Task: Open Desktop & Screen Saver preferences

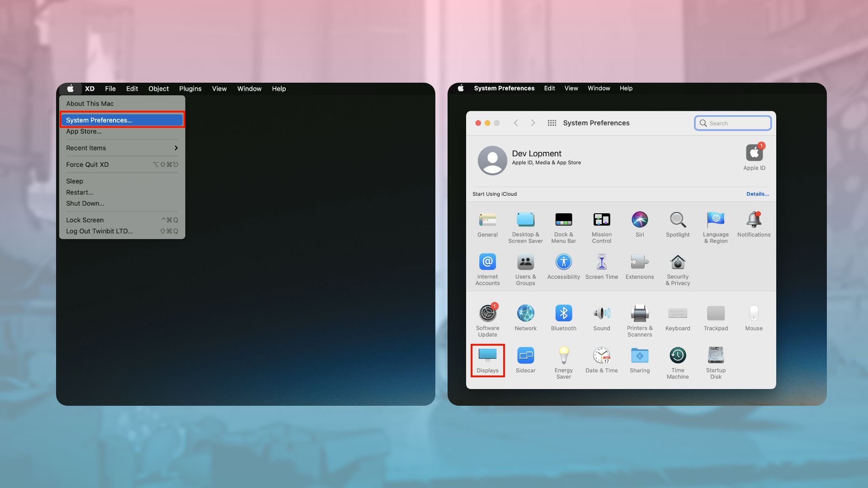Action: coord(525,228)
